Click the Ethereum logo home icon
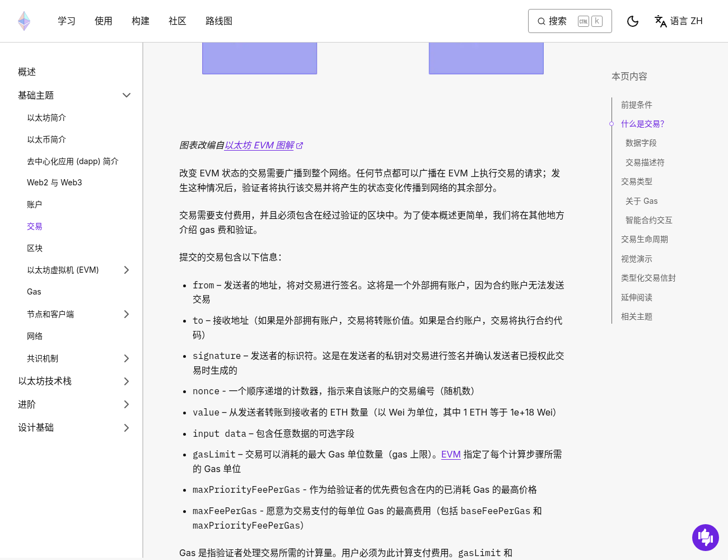 pos(24,21)
